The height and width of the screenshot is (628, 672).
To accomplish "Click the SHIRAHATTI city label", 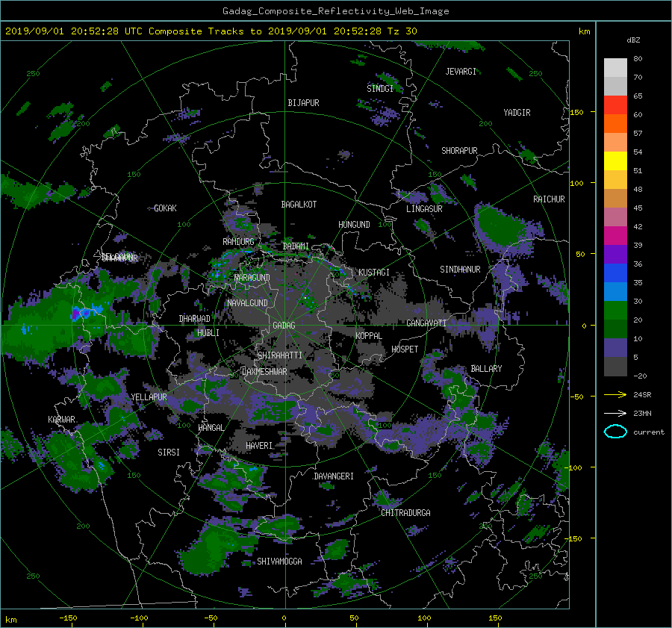I will (280, 355).
